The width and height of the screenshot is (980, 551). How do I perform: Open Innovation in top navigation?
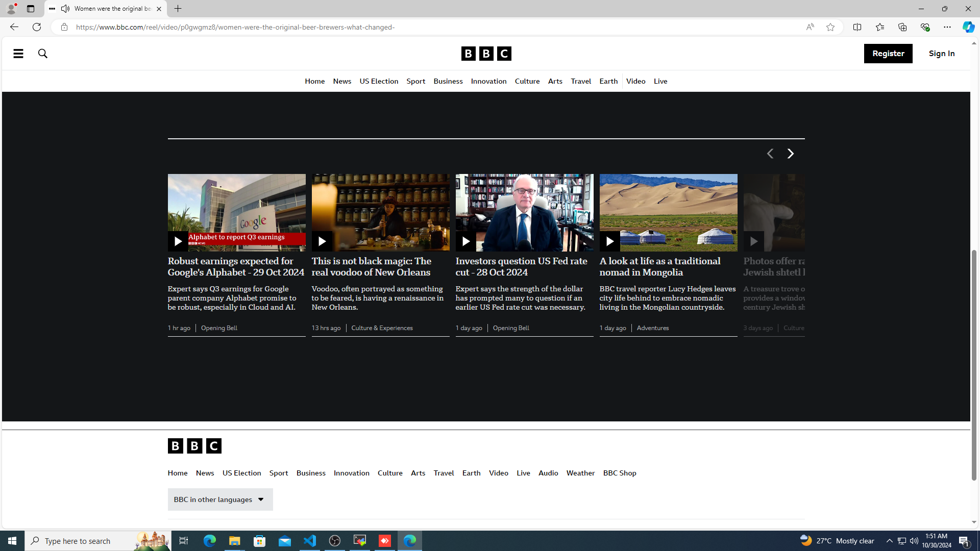click(488, 82)
